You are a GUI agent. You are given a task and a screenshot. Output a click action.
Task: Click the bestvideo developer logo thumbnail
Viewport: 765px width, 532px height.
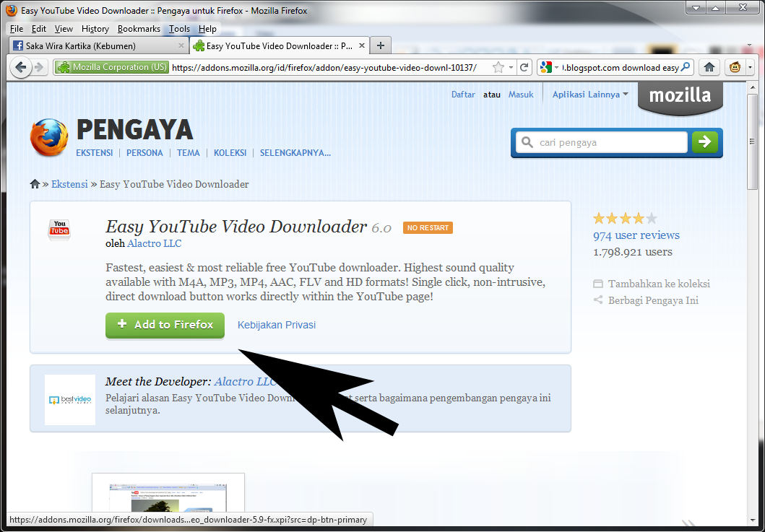pyautogui.click(x=70, y=400)
